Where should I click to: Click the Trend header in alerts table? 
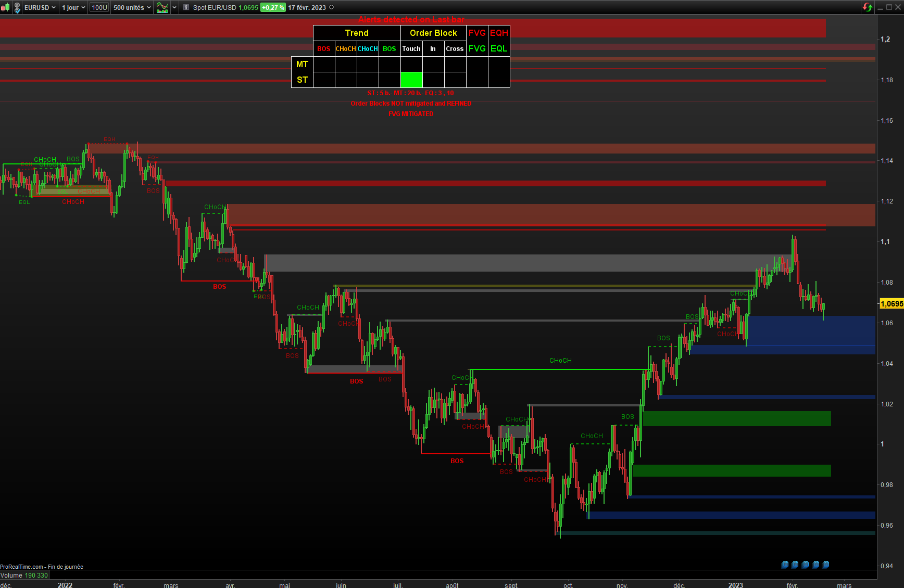click(x=357, y=33)
